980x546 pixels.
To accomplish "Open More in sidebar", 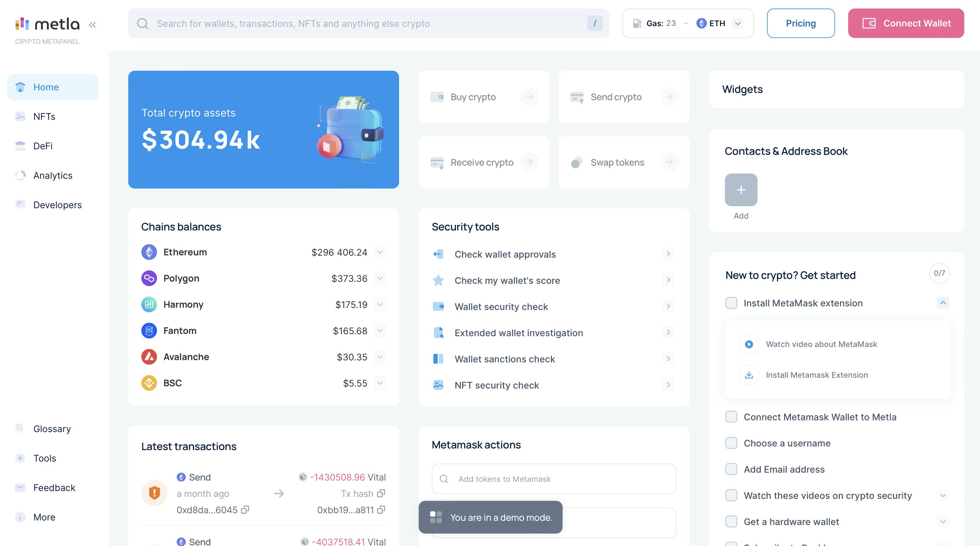I will (x=53, y=517).
